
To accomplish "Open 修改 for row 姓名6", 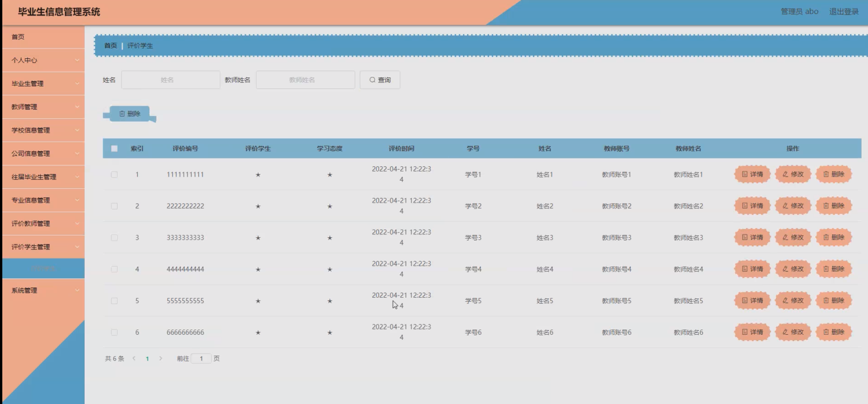I will (793, 332).
